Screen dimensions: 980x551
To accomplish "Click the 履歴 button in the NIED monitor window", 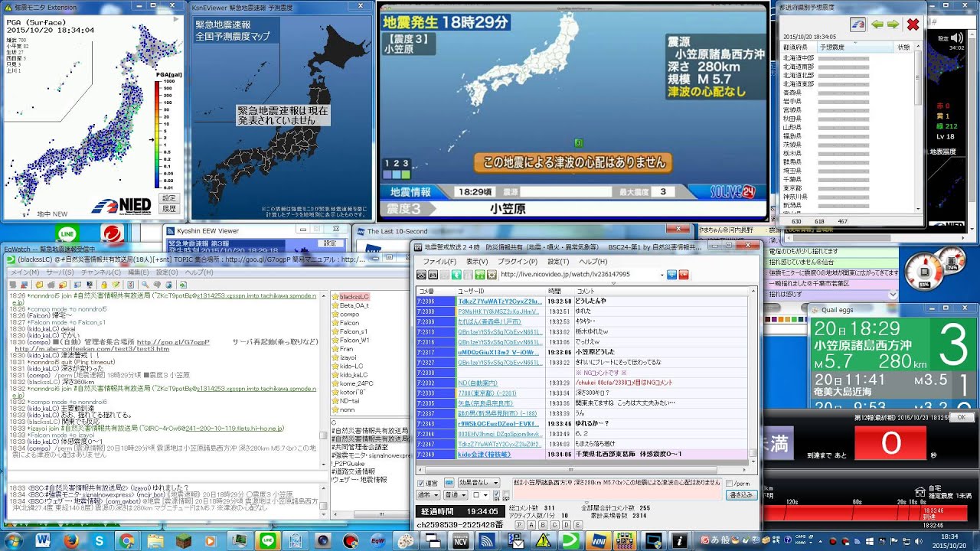I will coord(168,208).
